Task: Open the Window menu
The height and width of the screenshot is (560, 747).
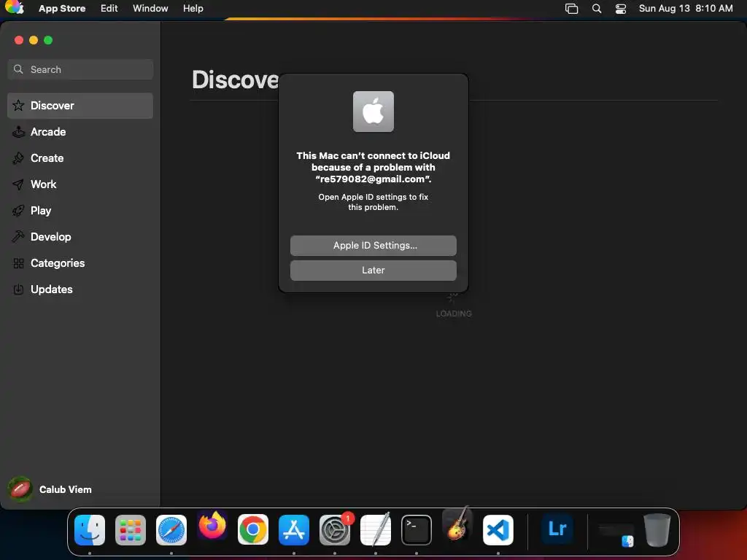Action: (150, 9)
